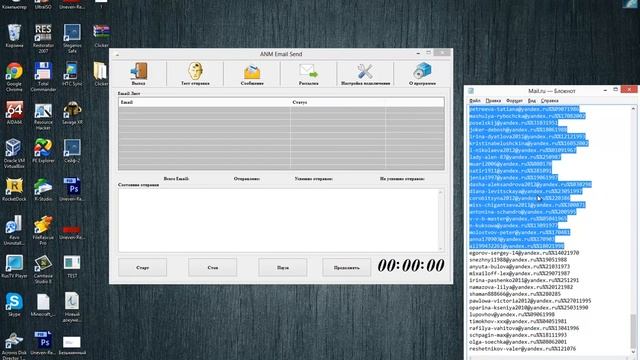The image size is (640, 360).
Task: Click the Пауза button
Action: (282, 267)
